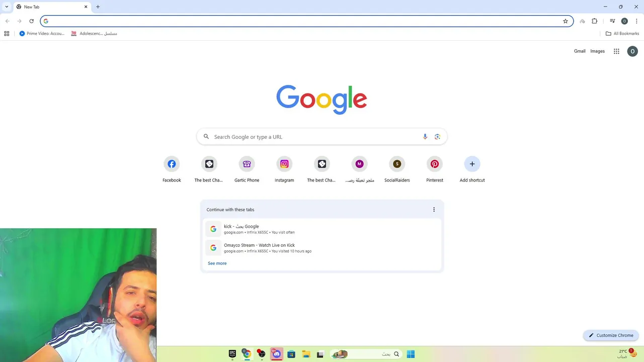This screenshot has width=644, height=362.
Task: Click the address bar
Action: [307, 21]
